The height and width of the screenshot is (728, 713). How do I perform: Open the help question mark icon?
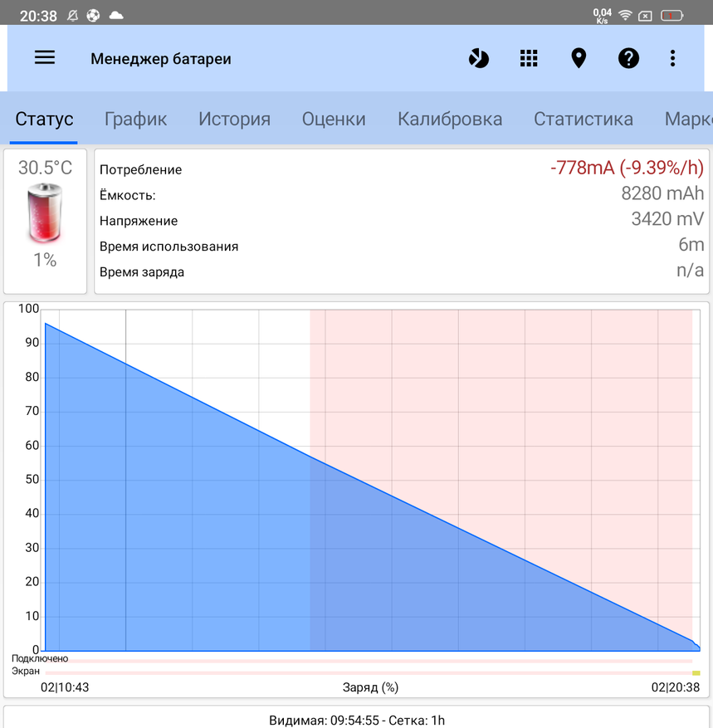(x=628, y=58)
